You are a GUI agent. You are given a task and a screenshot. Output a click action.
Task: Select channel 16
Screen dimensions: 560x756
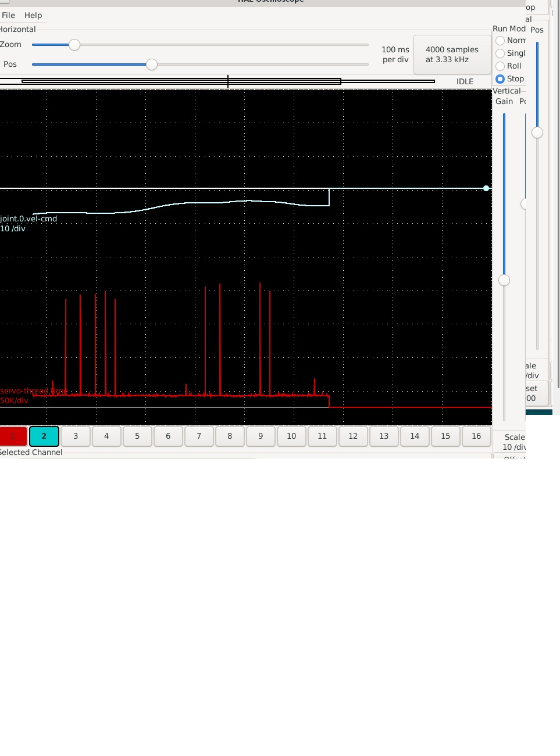point(476,436)
